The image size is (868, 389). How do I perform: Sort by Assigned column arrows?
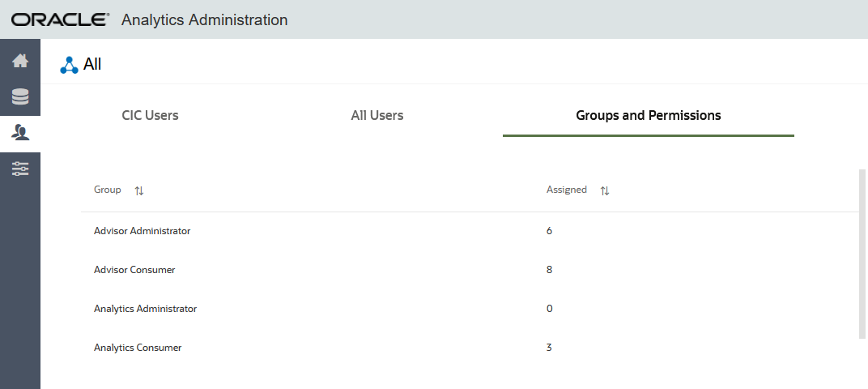coord(605,190)
